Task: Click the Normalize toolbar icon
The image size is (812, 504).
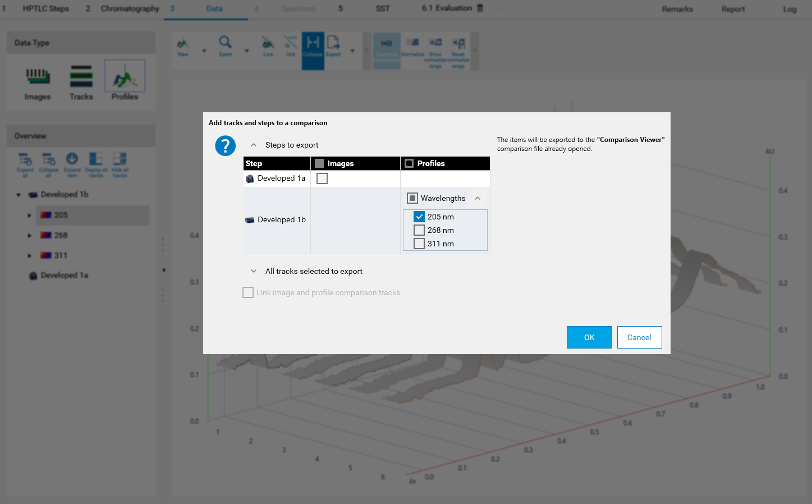Action: pyautogui.click(x=412, y=46)
